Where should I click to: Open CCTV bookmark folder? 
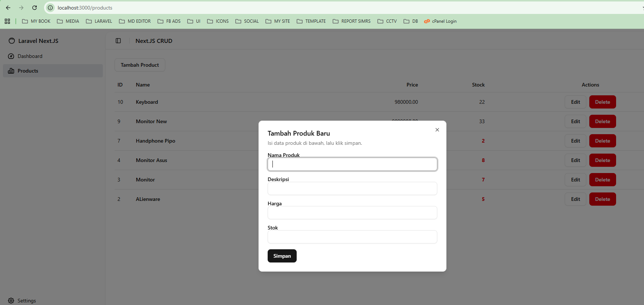[x=387, y=21]
